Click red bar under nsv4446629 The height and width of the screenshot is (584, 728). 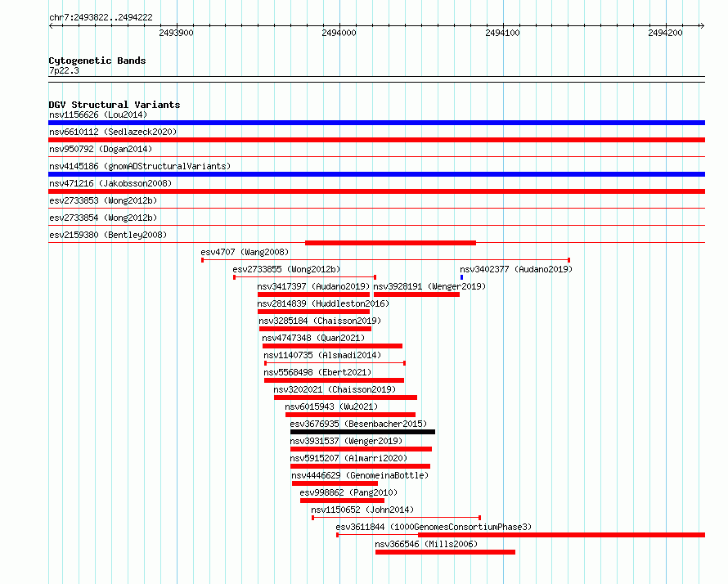(x=335, y=483)
